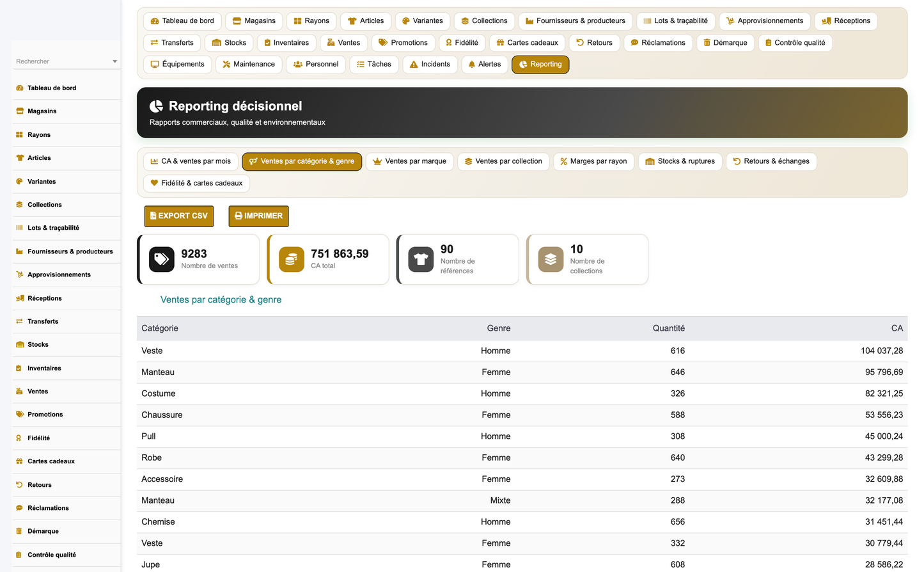Select the active Reporting top tab
Viewport: 924px width, 572px height.
540,65
